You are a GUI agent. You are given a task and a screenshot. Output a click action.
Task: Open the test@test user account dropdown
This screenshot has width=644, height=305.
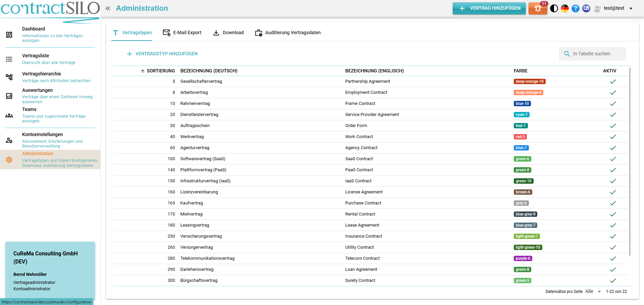tap(613, 8)
